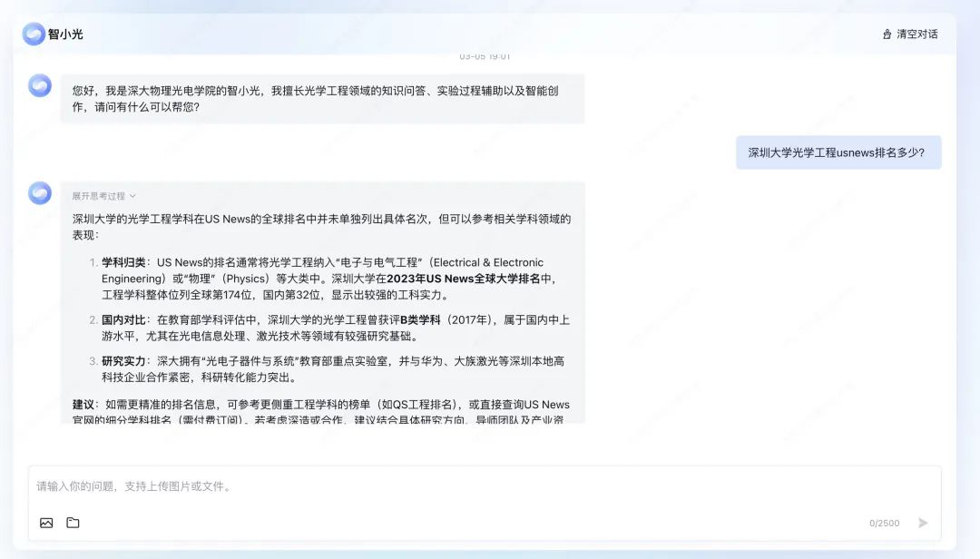Click the greeting message from 智小光

322,99
